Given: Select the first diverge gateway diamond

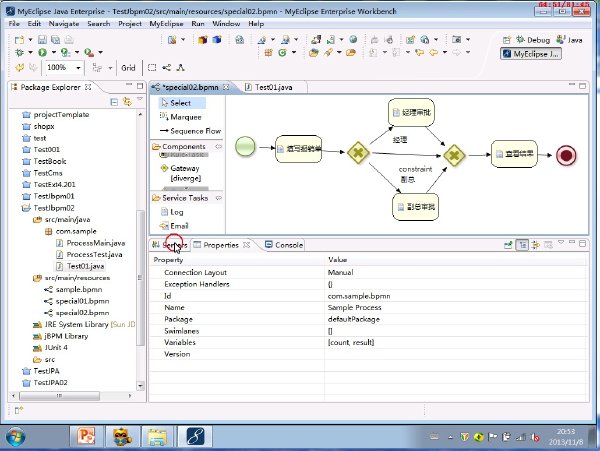Looking at the screenshot, I should (x=358, y=153).
